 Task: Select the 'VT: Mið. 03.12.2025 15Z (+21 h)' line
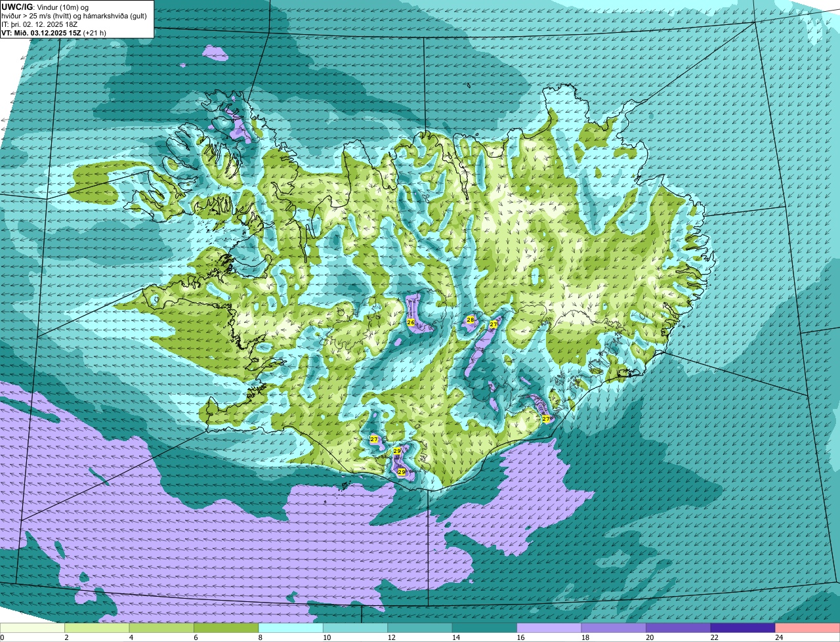pos(54,32)
